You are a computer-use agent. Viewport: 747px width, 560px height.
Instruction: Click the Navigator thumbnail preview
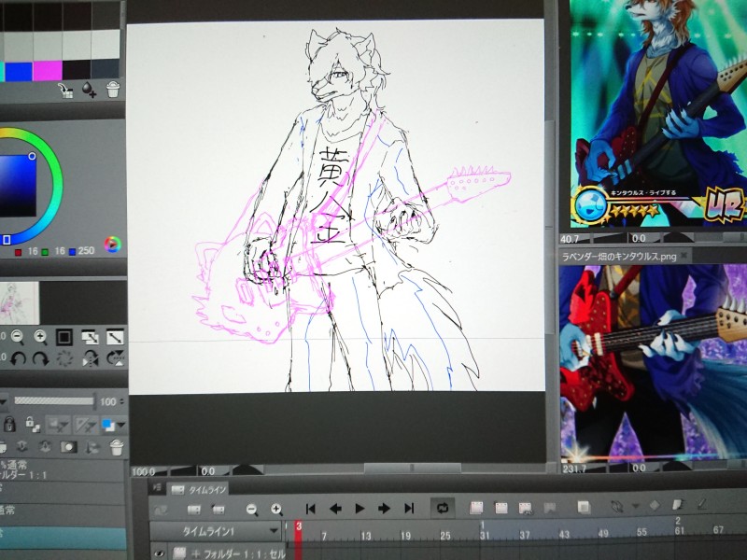click(19, 302)
